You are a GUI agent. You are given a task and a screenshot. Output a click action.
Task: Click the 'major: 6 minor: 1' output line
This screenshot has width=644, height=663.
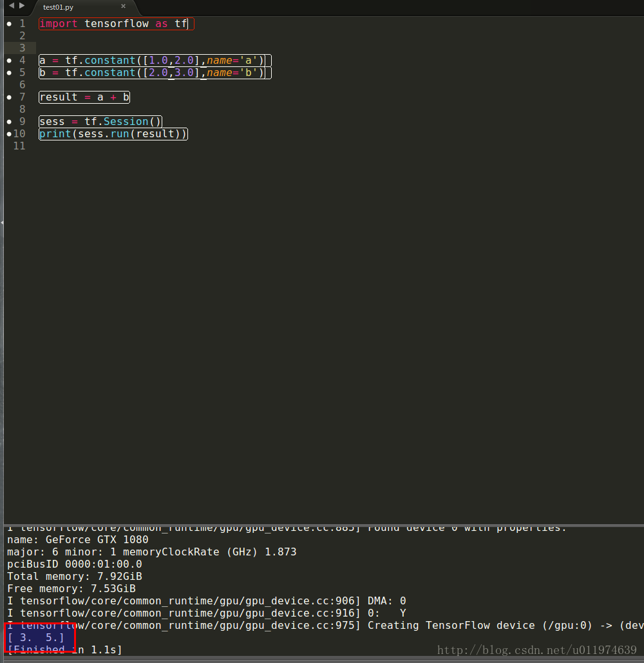(x=152, y=552)
